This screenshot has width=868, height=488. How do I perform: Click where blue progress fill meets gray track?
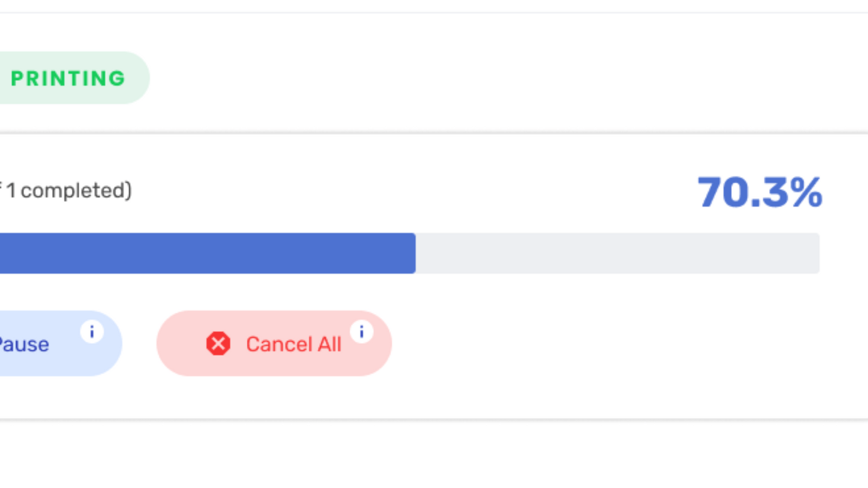click(416, 253)
